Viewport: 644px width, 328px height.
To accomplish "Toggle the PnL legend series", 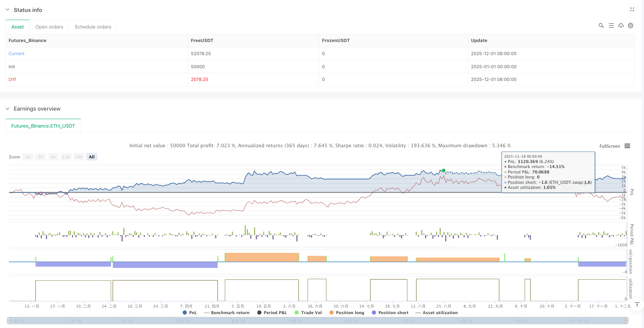I will click(190, 313).
